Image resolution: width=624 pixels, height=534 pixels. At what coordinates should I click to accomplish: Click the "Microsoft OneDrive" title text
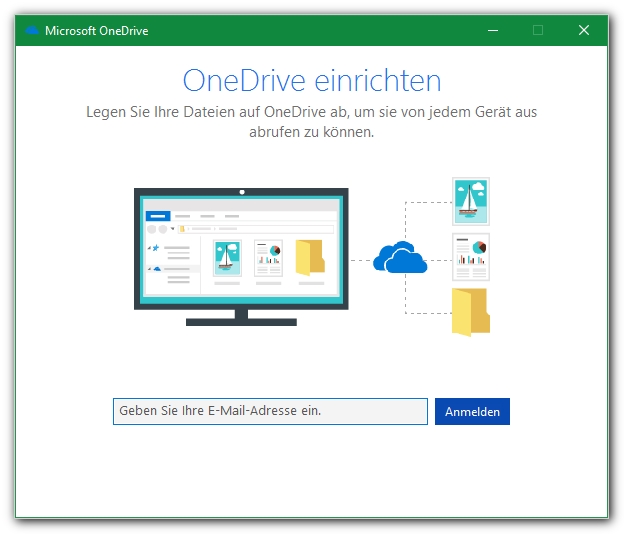pyautogui.click(x=97, y=31)
